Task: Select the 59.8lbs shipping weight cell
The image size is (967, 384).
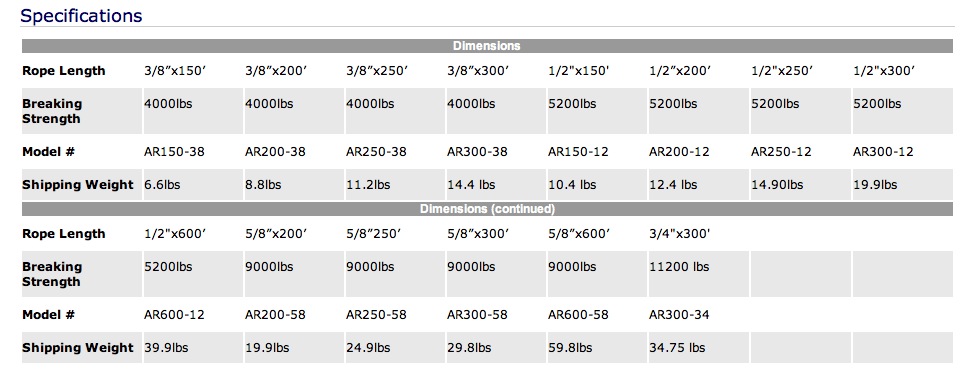Action: (597, 348)
